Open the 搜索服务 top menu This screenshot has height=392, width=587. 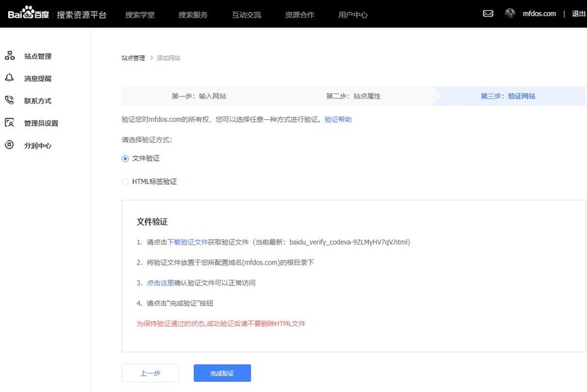(x=192, y=14)
